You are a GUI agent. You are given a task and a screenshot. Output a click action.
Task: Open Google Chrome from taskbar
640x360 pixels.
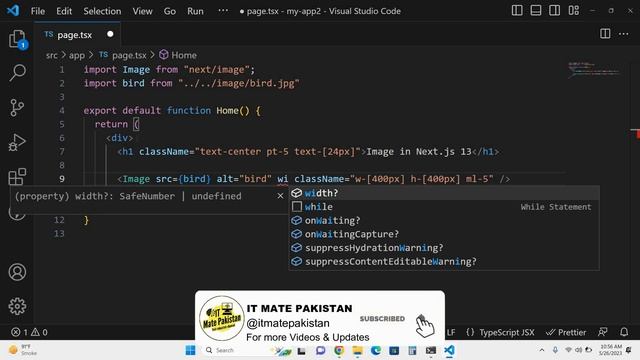tap(339, 350)
